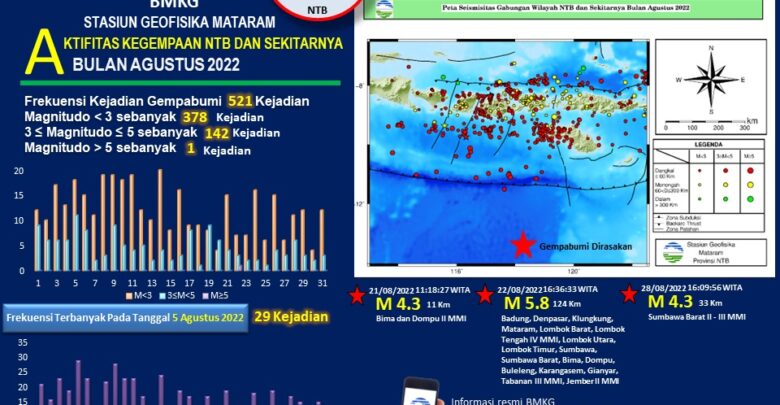The height and width of the screenshot is (405, 780).
Task: Click the Zona Subduksi legend entry
Action: point(683,218)
